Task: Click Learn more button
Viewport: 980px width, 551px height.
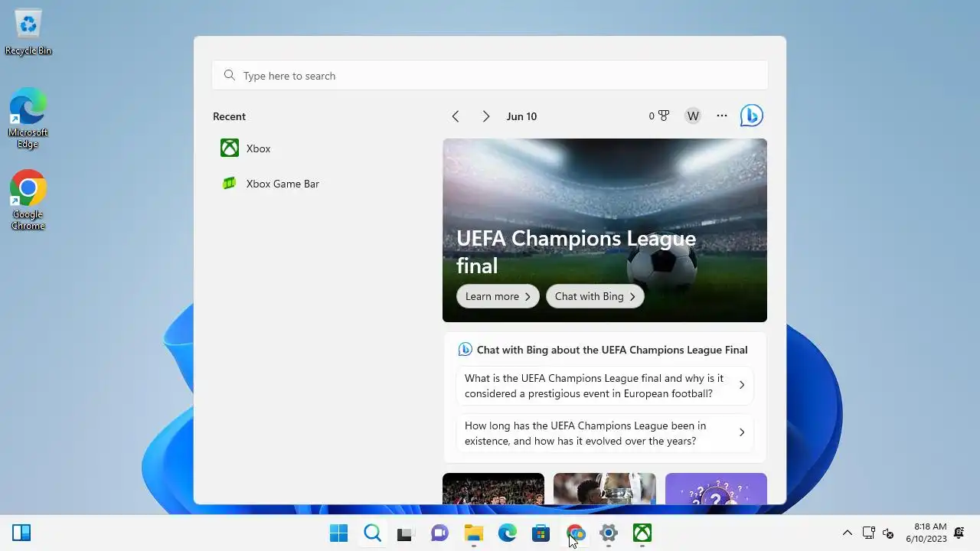Action: 498,296
